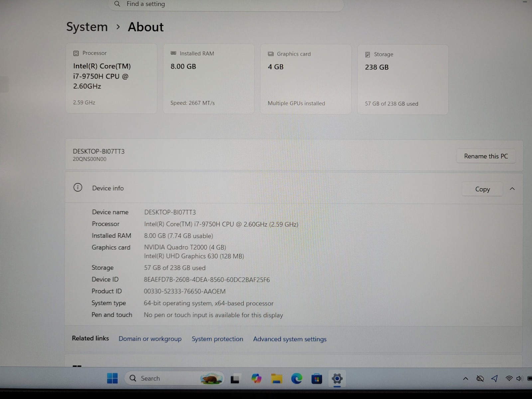This screenshot has height=399, width=532.
Task: Click the location arrow tray icon
Action: click(x=494, y=378)
